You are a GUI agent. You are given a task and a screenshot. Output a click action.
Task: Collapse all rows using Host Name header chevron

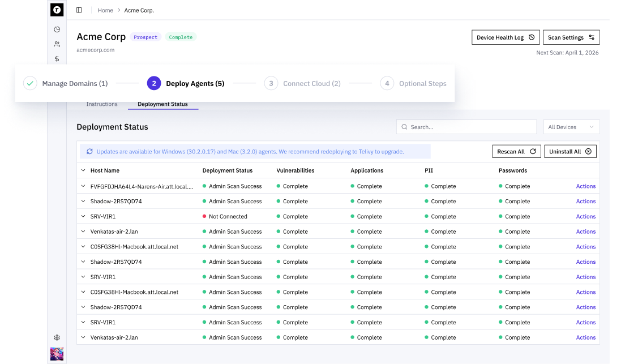point(83,170)
